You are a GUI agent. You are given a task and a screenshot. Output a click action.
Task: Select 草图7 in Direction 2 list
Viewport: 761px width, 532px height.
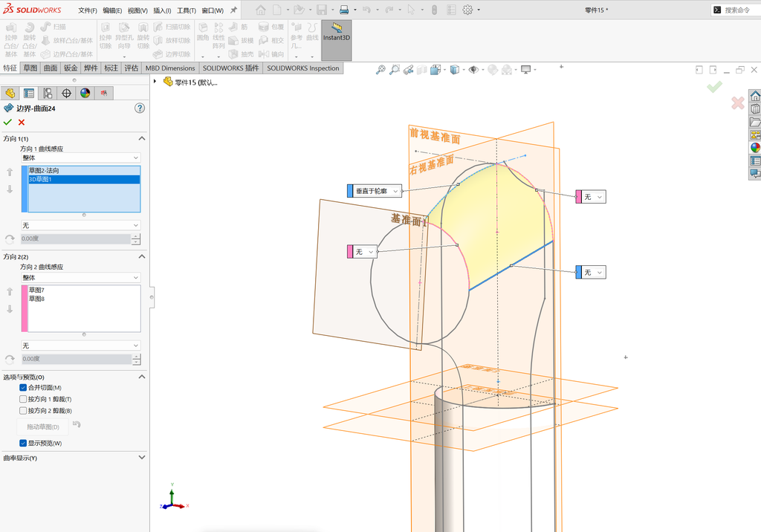(84, 290)
